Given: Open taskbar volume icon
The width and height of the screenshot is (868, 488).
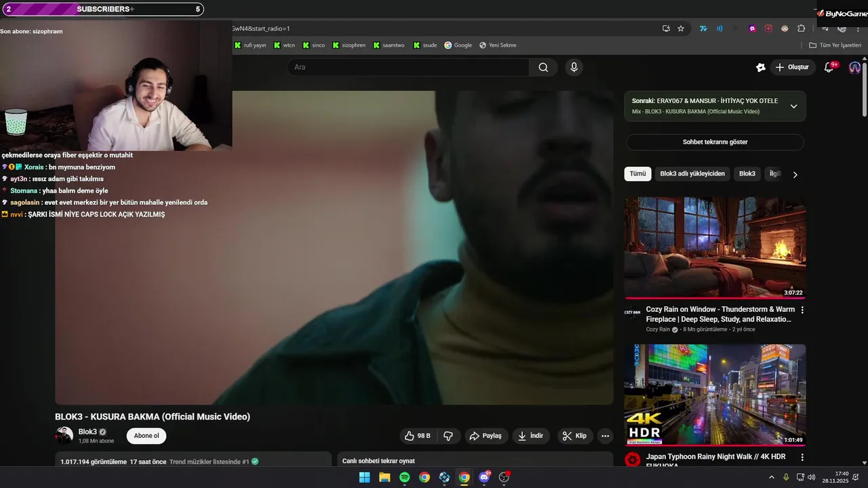Looking at the screenshot, I should (812, 477).
